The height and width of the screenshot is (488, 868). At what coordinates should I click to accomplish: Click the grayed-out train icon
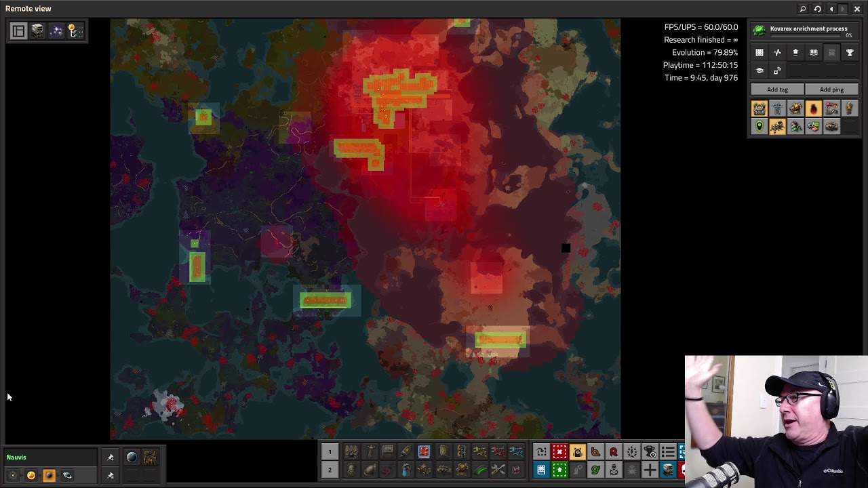tap(831, 52)
